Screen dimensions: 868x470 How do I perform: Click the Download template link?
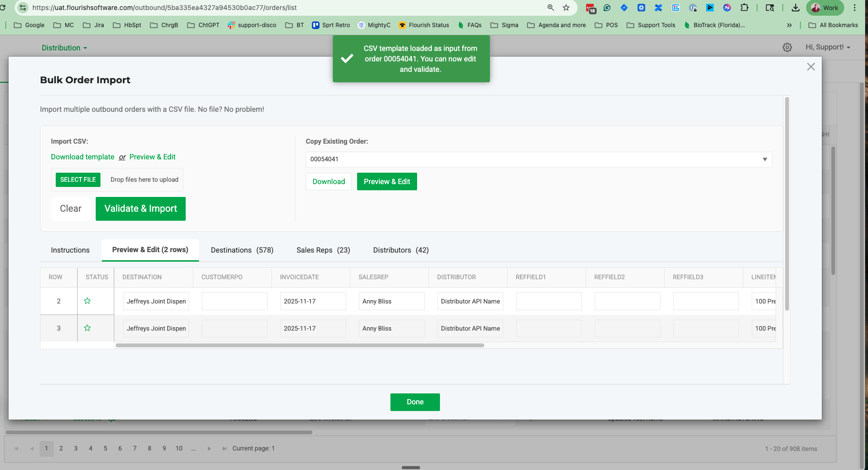83,157
